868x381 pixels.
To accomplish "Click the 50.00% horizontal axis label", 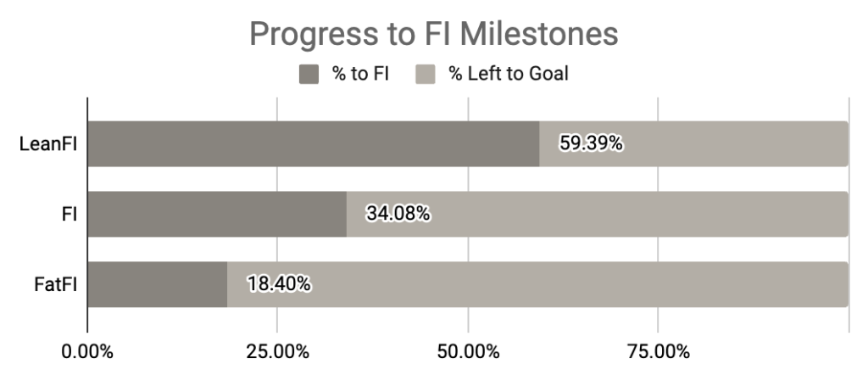I will click(468, 351).
